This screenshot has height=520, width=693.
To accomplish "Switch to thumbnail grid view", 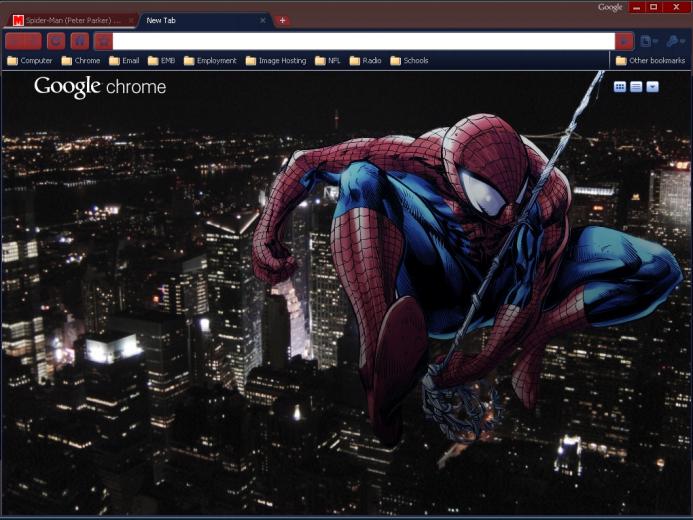I will 620,87.
